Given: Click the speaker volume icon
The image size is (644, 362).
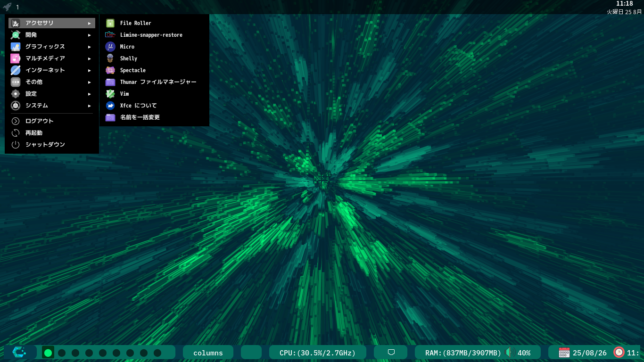Looking at the screenshot, I should [509, 352].
